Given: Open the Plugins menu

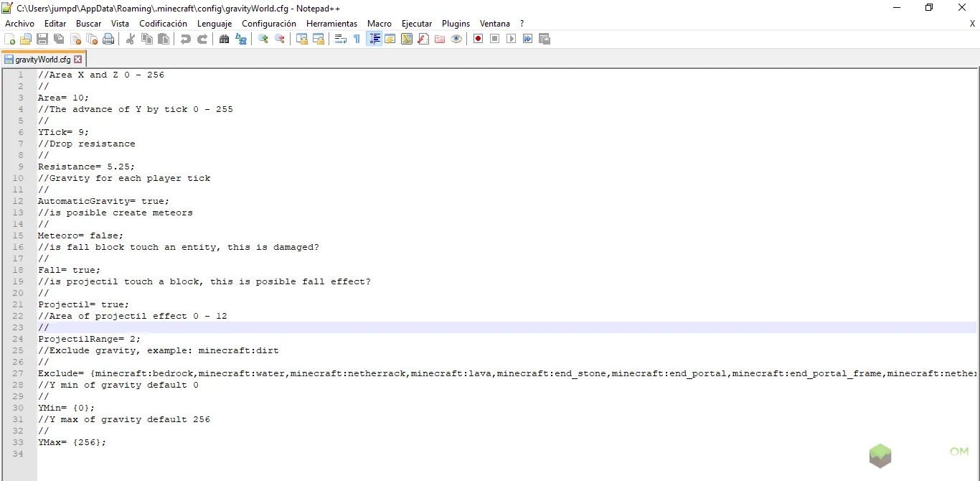Looking at the screenshot, I should pos(456,24).
